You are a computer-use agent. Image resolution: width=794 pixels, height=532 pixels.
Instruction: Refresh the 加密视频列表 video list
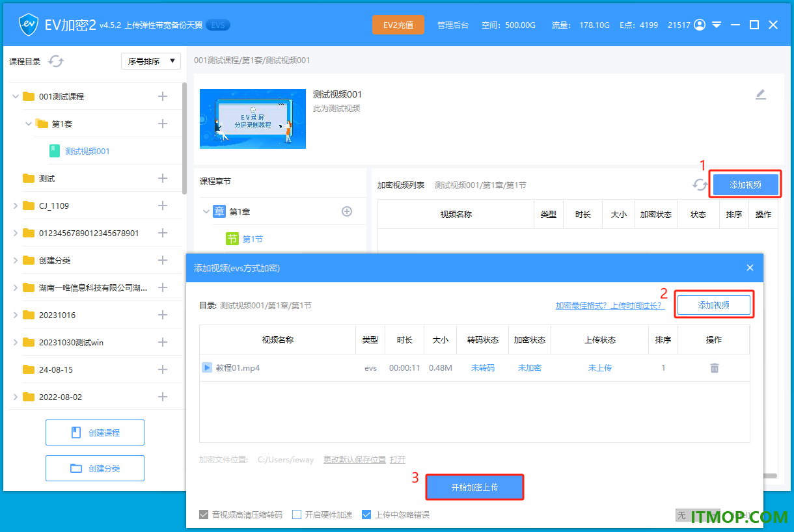click(700, 185)
